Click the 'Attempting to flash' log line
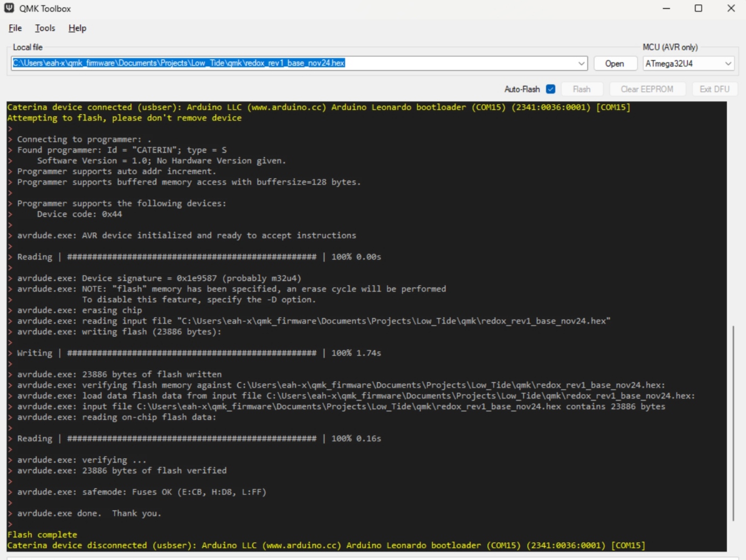Viewport: 746px width, 560px height. pyautogui.click(x=124, y=118)
